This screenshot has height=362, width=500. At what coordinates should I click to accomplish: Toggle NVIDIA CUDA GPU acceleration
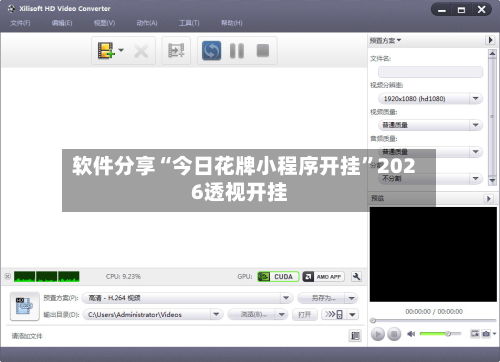point(278,277)
